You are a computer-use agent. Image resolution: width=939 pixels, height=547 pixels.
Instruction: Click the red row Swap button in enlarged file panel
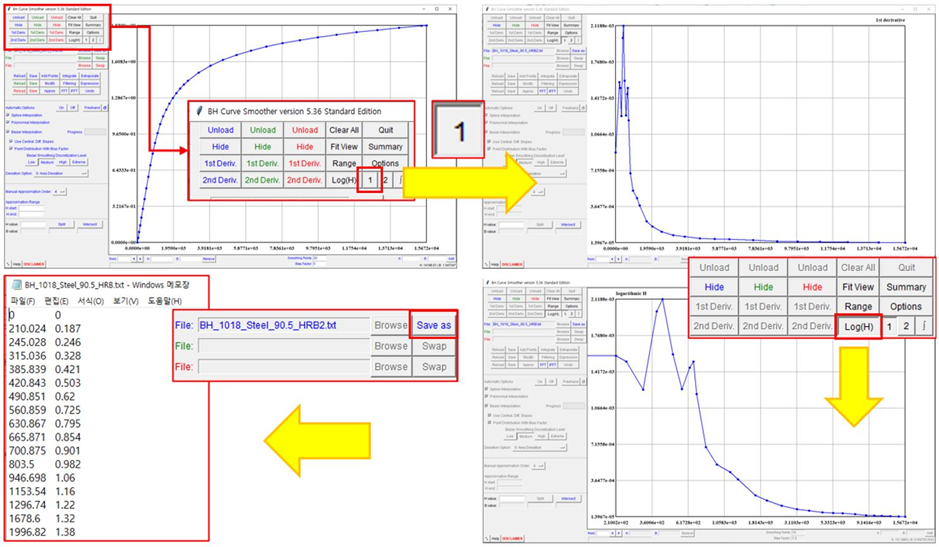[434, 366]
